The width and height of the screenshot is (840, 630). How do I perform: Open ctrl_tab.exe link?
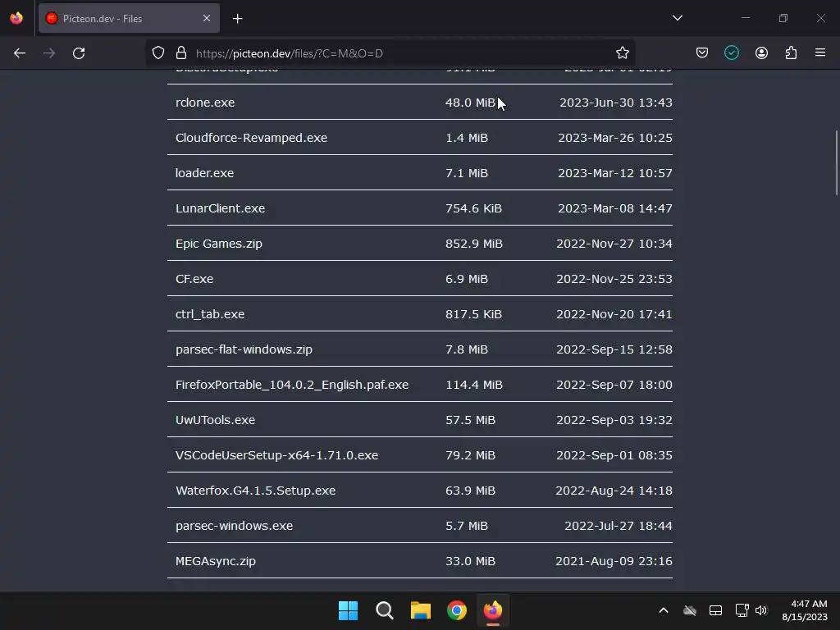(209, 314)
